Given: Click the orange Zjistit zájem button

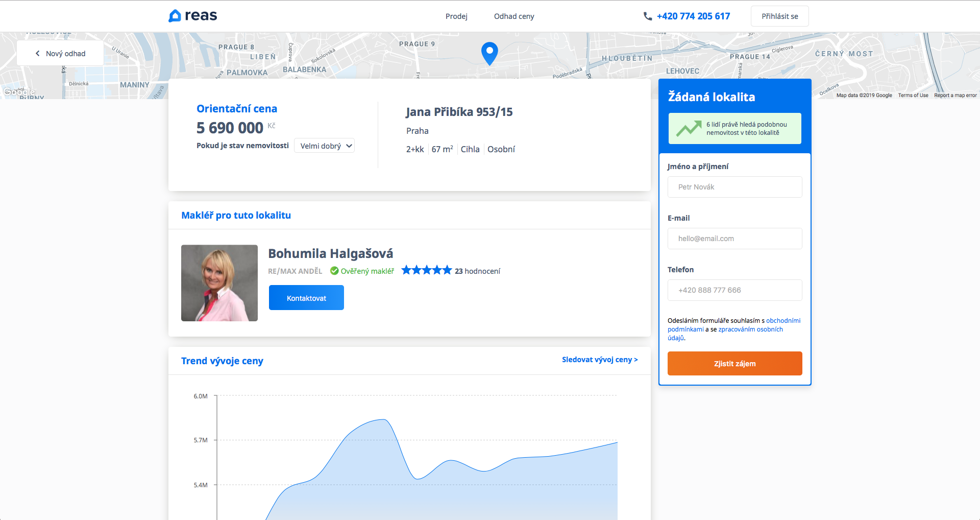Looking at the screenshot, I should coord(734,364).
